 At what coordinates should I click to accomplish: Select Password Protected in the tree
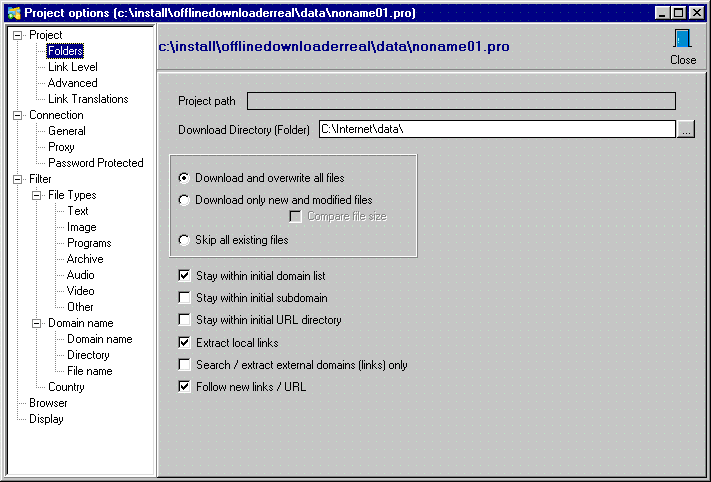coord(95,163)
